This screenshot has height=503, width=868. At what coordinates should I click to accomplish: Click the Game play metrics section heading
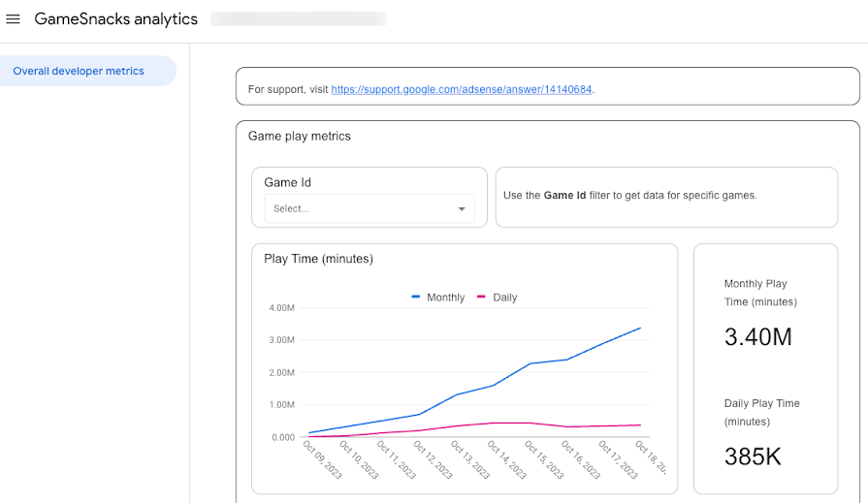pos(300,136)
